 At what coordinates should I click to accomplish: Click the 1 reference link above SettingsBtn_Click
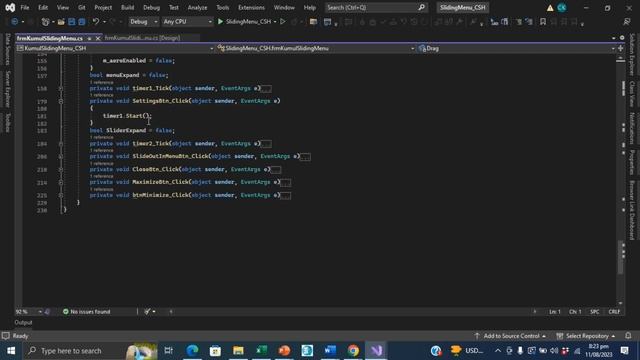pos(102,95)
